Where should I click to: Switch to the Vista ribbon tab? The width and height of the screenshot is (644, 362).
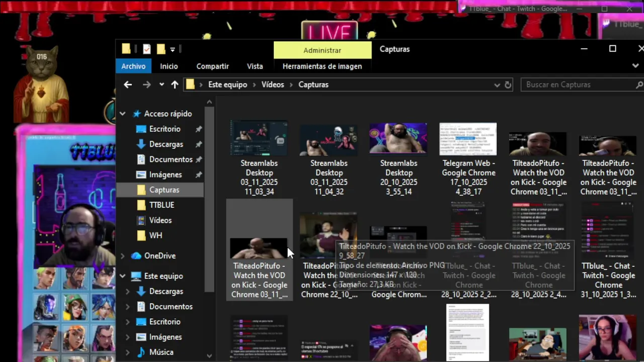click(x=255, y=66)
